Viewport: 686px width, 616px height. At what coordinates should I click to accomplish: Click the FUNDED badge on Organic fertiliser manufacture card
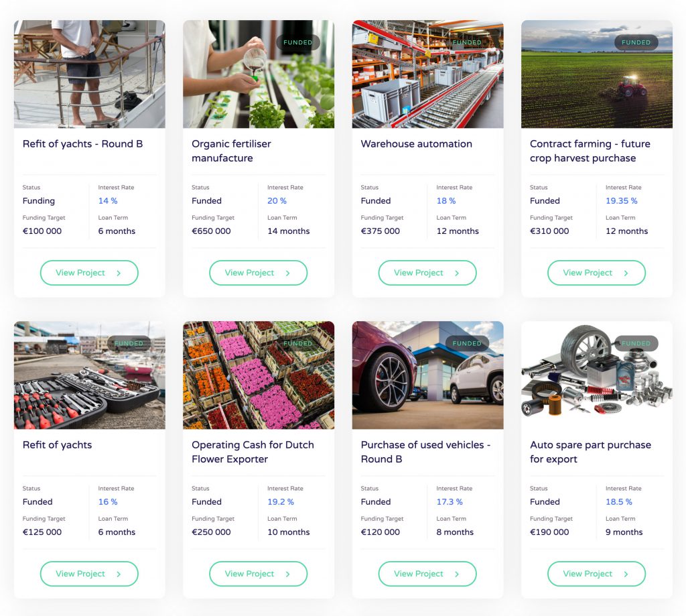[x=297, y=42]
